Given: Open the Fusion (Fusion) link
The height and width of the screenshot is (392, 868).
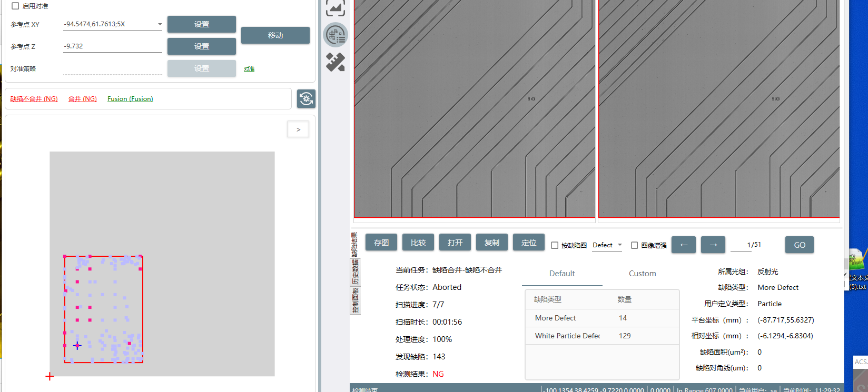Looking at the screenshot, I should point(130,99).
